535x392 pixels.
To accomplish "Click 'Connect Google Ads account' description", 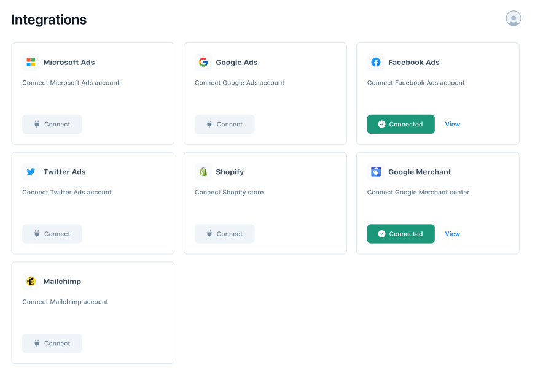I will coord(240,83).
